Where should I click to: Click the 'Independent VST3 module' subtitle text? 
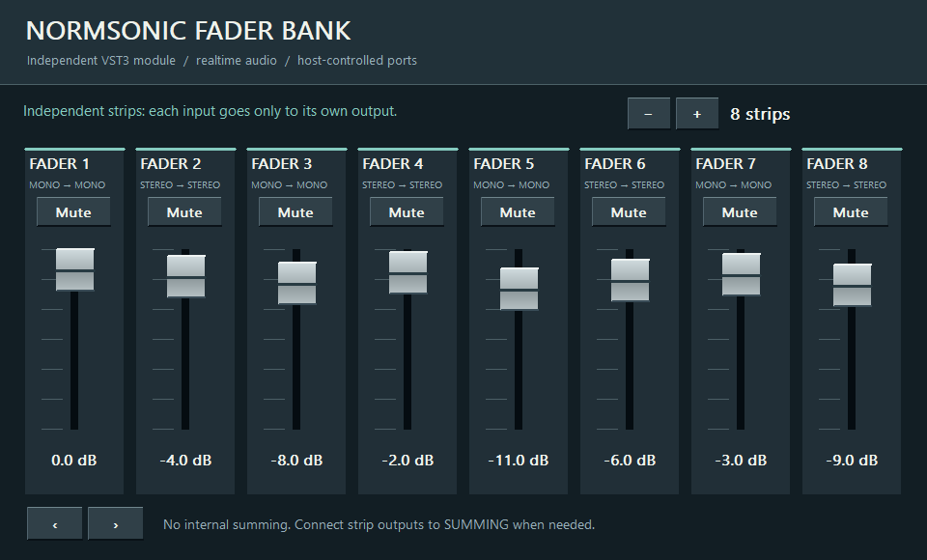(101, 60)
